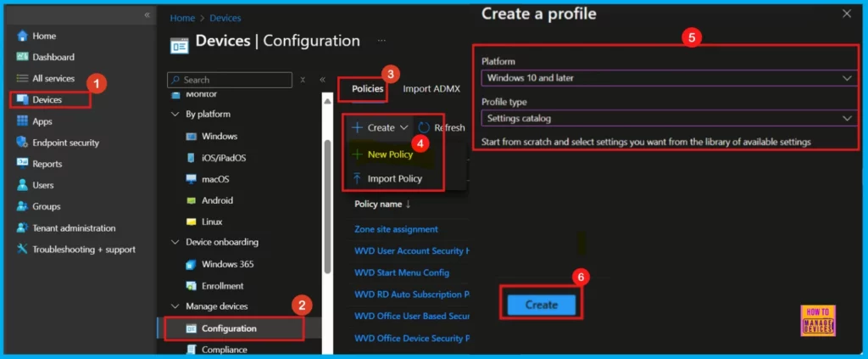Switch to the Policies tab
This screenshot has height=359, width=868.
coord(368,88)
